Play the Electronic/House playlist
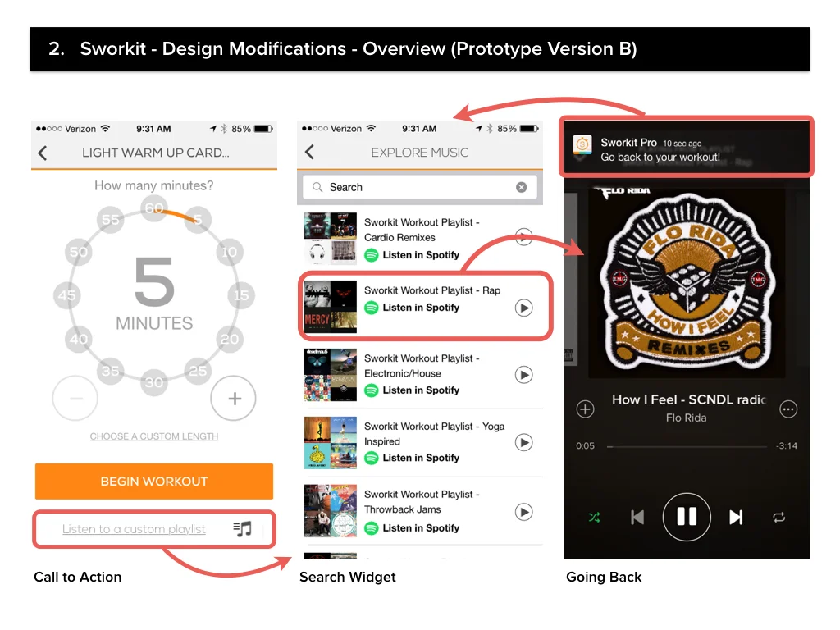 [x=523, y=374]
